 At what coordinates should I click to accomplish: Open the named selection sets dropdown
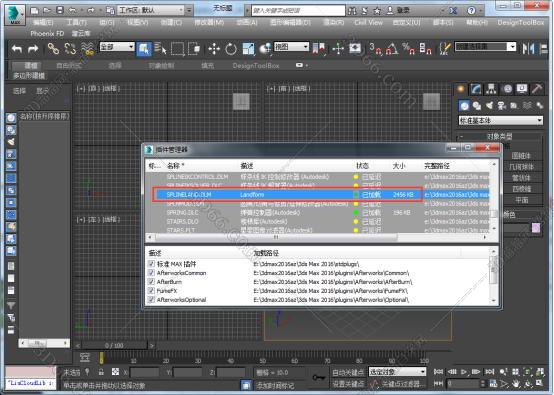[485, 47]
